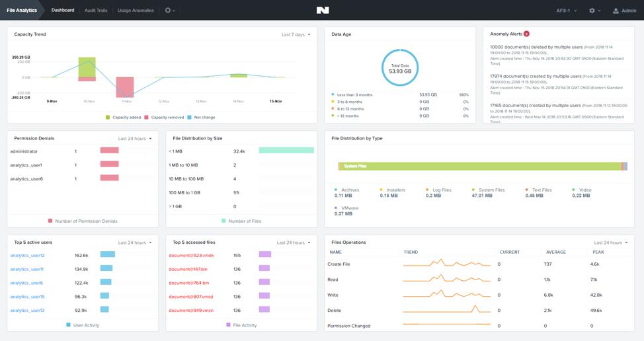Click User Activity legend swatch
This screenshot has height=341, width=644.
(x=69, y=325)
